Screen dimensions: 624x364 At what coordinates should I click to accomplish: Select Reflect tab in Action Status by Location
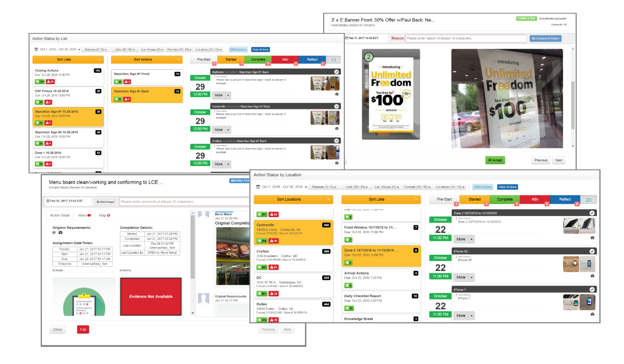point(565,199)
